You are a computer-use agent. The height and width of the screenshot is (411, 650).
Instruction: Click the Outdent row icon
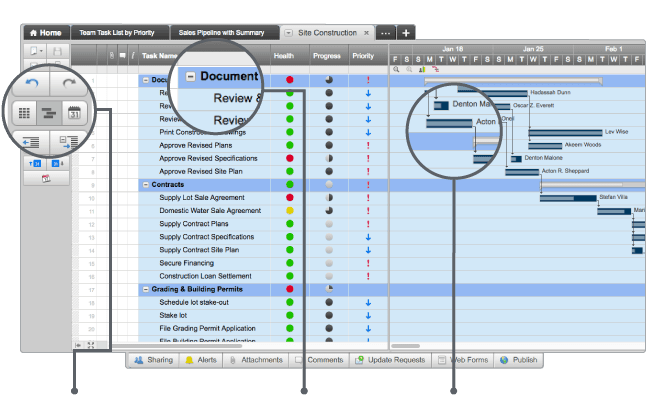click(29, 142)
